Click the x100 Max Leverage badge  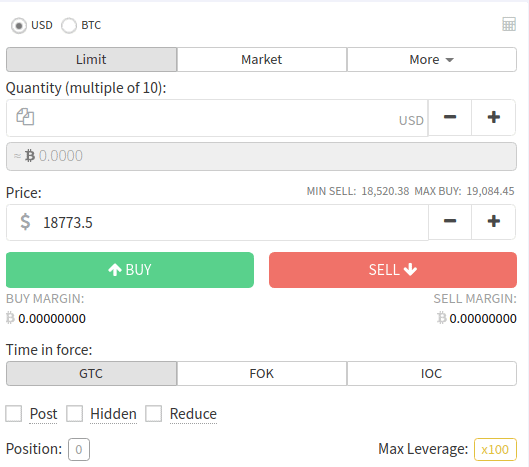coord(495,449)
